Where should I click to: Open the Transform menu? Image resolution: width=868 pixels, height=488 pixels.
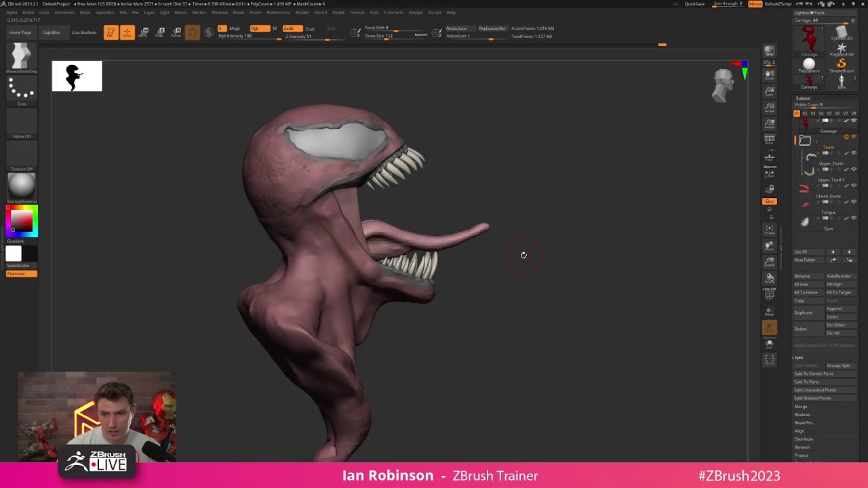393,12
